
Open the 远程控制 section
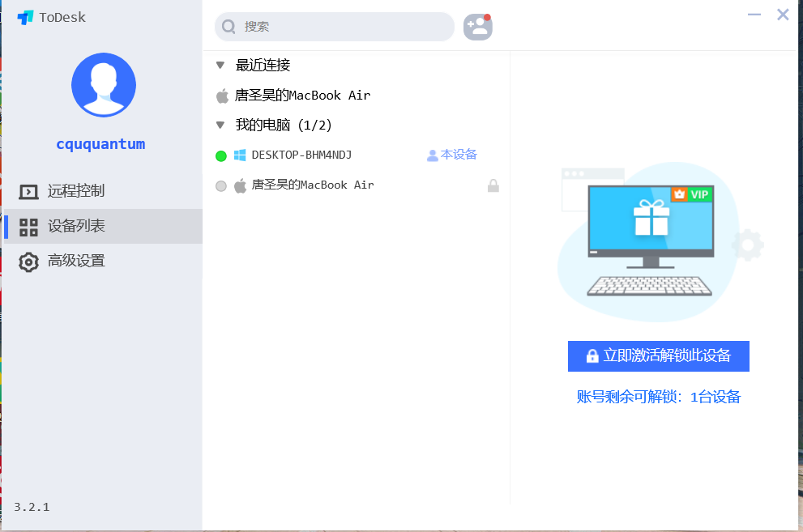tap(103, 191)
